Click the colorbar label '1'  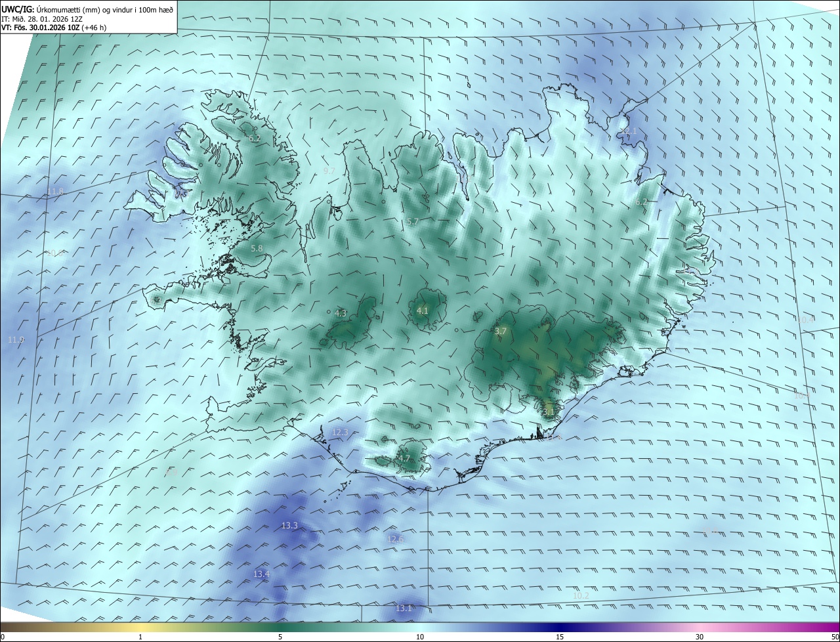tap(140, 637)
